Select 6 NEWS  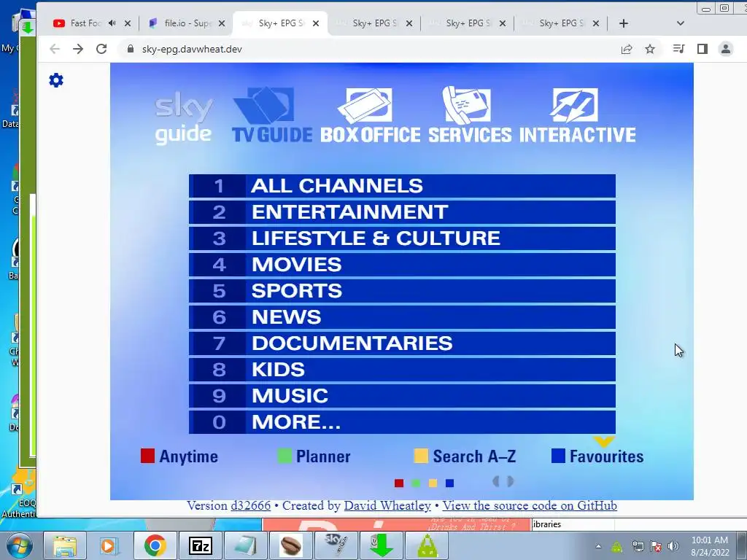pos(402,316)
